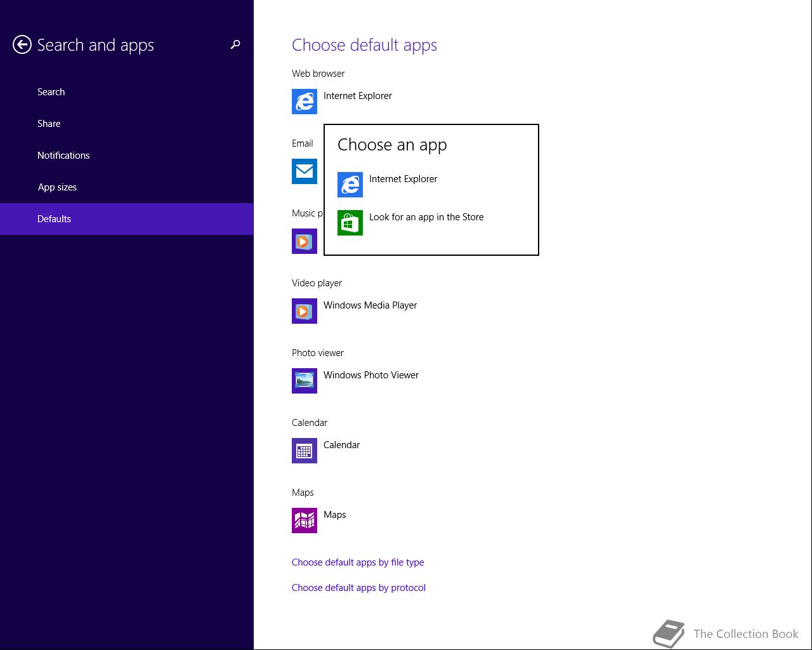Open the Search settings section
This screenshot has width=812, height=650.
point(127,92)
